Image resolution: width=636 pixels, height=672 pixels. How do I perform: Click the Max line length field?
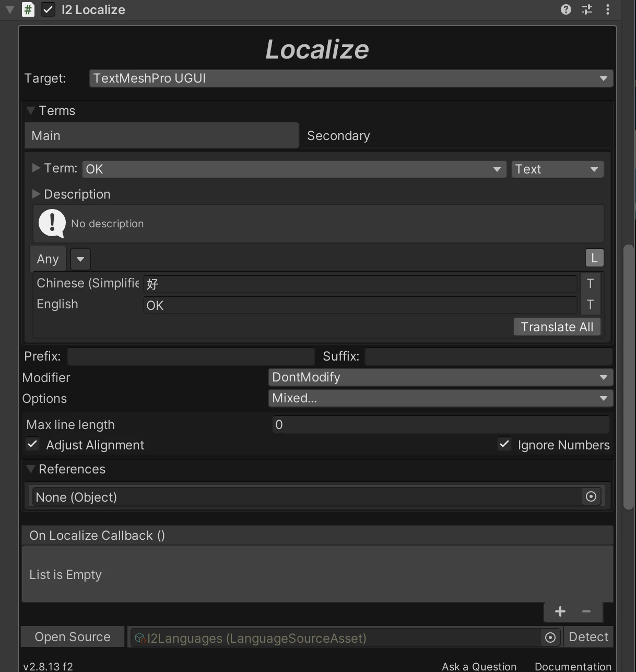[x=441, y=424]
